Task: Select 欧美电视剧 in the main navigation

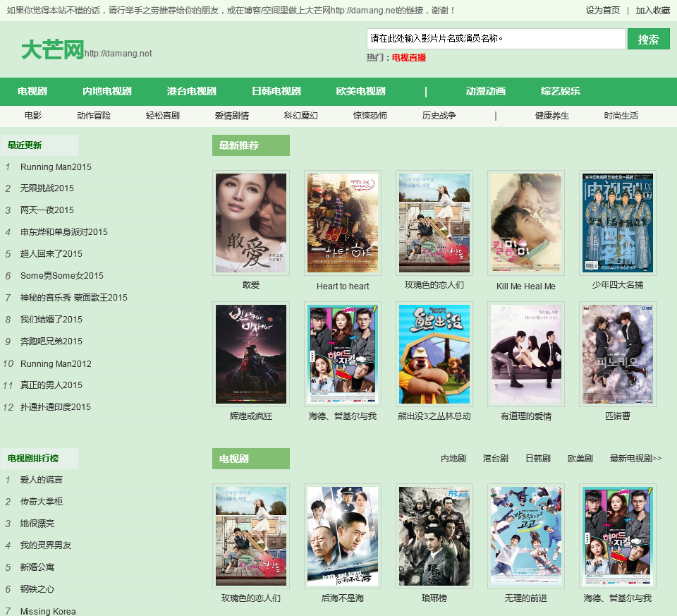Action: point(361,91)
